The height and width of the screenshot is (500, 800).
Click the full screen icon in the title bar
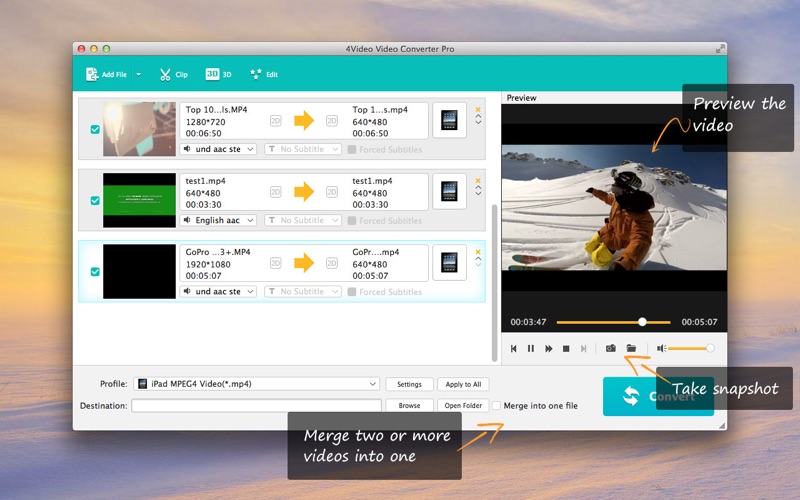[x=720, y=48]
